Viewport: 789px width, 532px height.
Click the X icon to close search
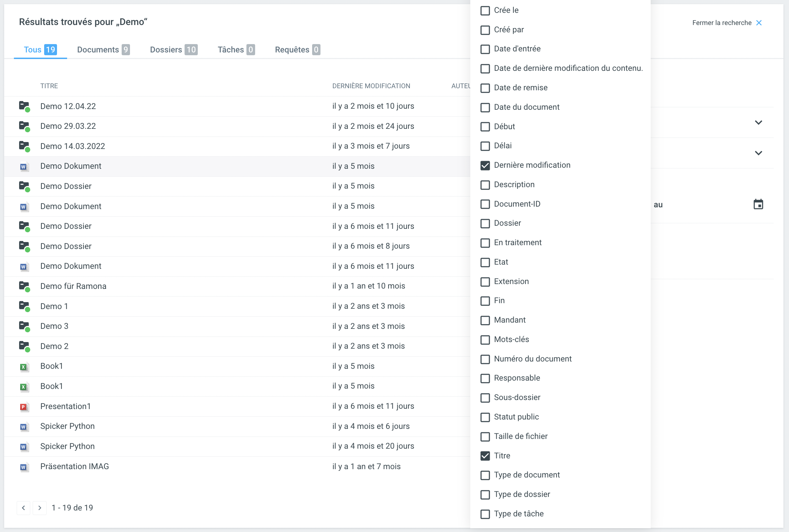pyautogui.click(x=759, y=23)
